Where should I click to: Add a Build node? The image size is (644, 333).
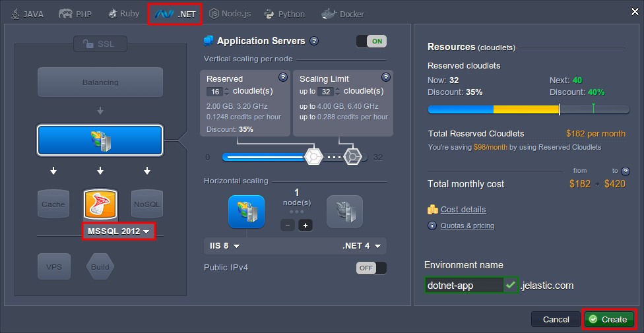coord(100,267)
